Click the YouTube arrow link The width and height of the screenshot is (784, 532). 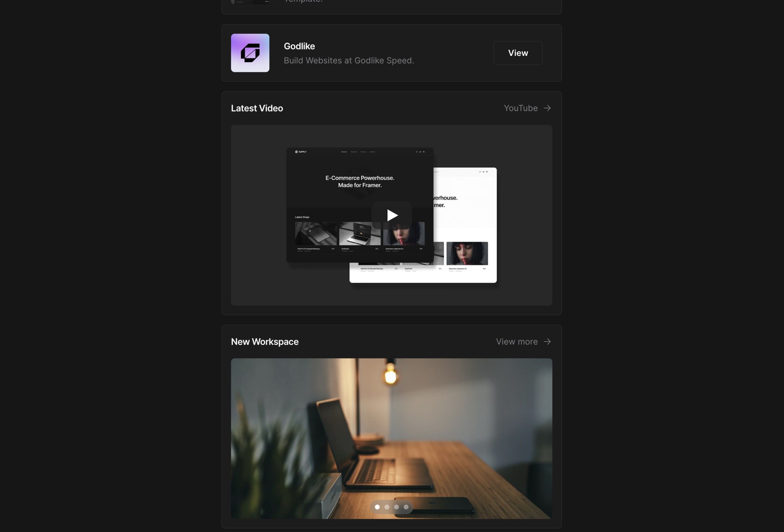[x=547, y=108]
